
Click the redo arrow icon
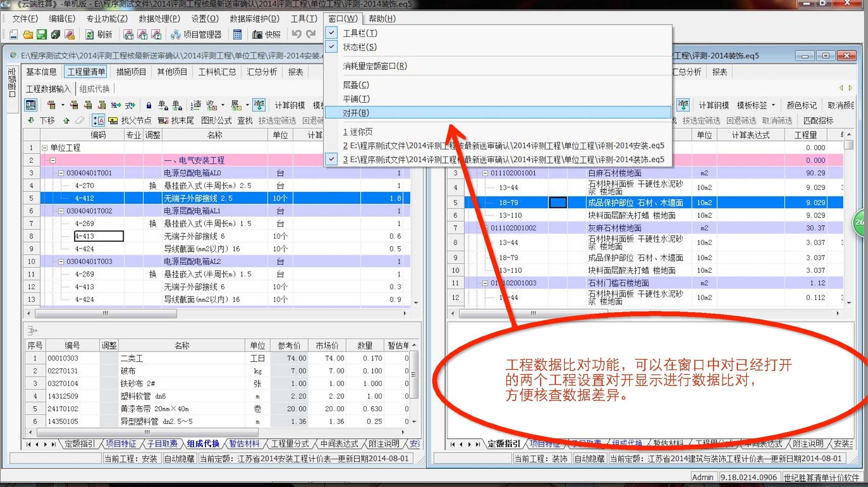point(311,34)
